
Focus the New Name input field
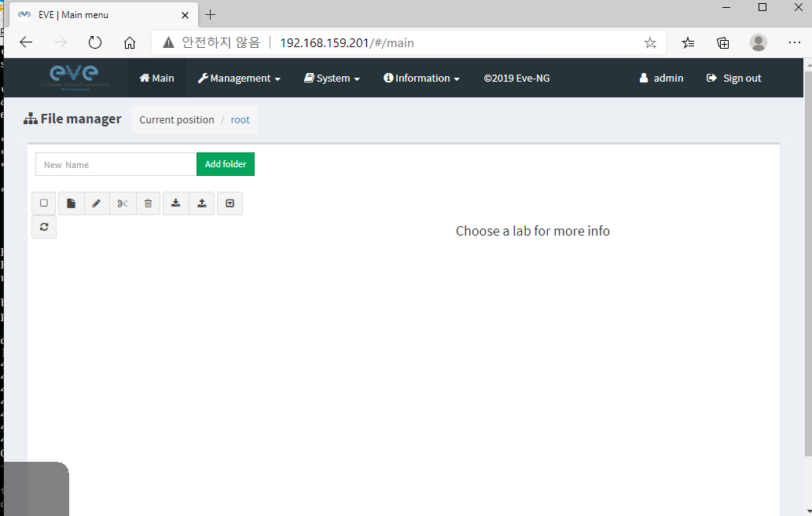pos(116,164)
